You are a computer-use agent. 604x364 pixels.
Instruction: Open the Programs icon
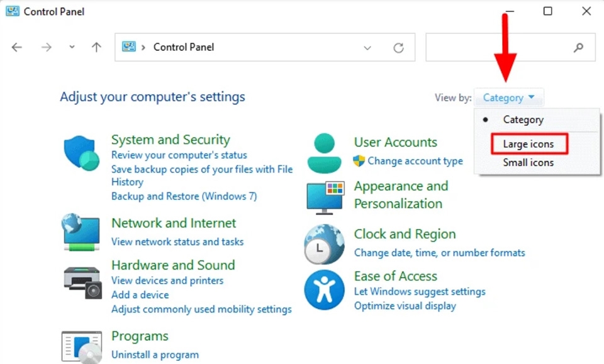[82, 347]
